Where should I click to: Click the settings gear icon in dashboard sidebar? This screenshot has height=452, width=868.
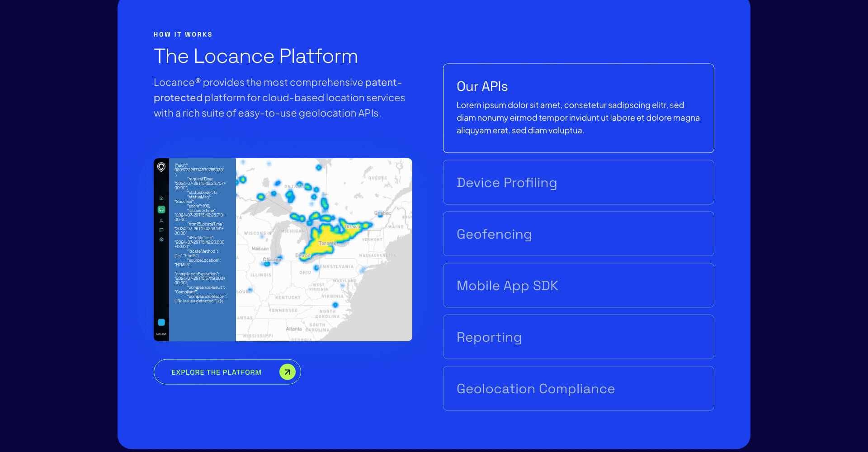[x=161, y=240]
